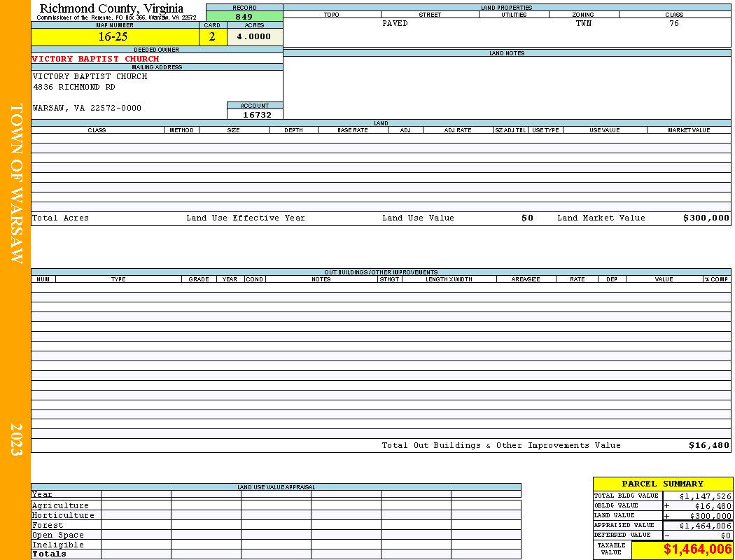Click the 2023 year on orange sidebar
The image size is (735, 560).
point(16,439)
